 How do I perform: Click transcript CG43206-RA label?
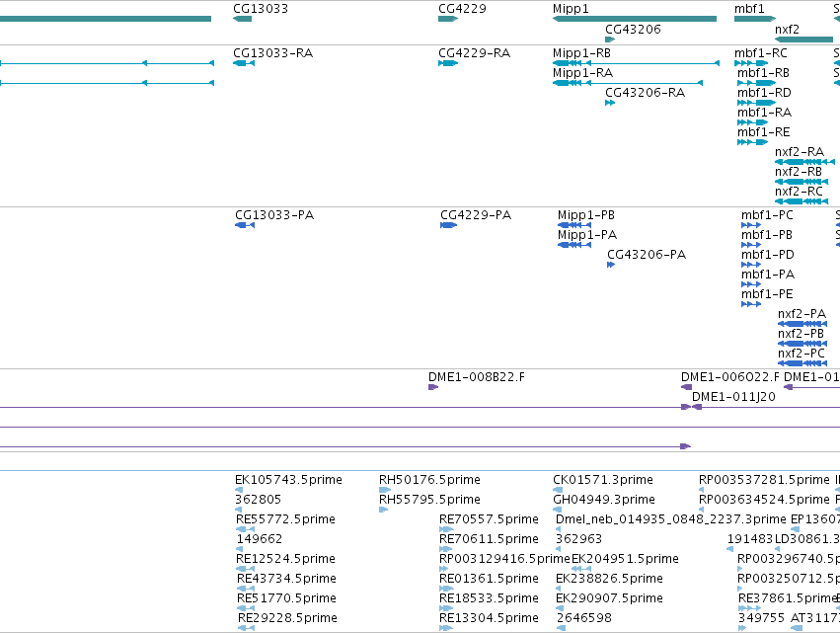point(645,92)
